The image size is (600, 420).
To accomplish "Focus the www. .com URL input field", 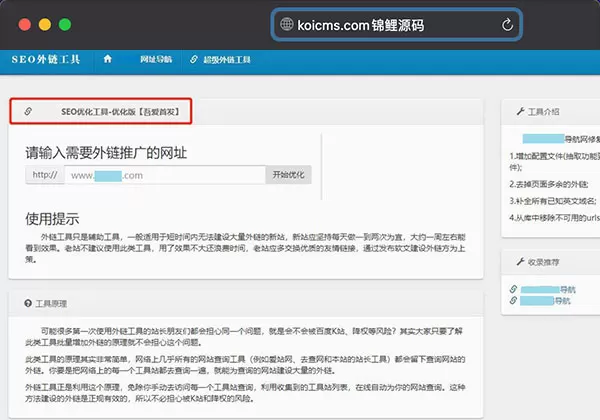I will [165, 175].
